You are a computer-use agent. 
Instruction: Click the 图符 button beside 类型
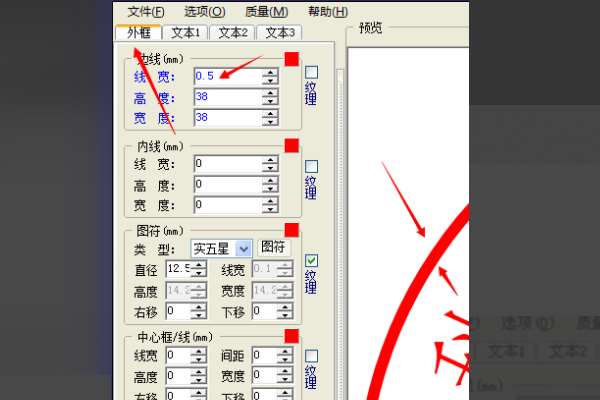(273, 248)
